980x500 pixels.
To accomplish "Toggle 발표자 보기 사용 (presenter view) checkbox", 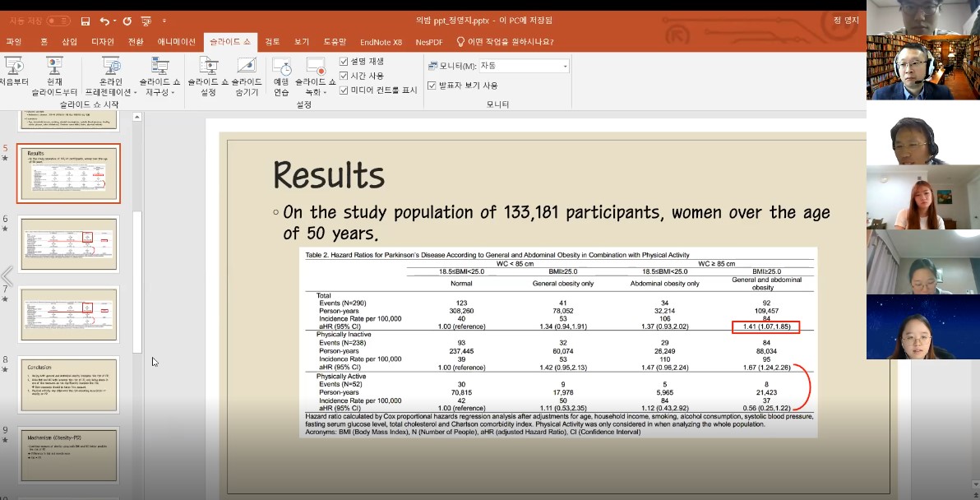I will (x=432, y=85).
